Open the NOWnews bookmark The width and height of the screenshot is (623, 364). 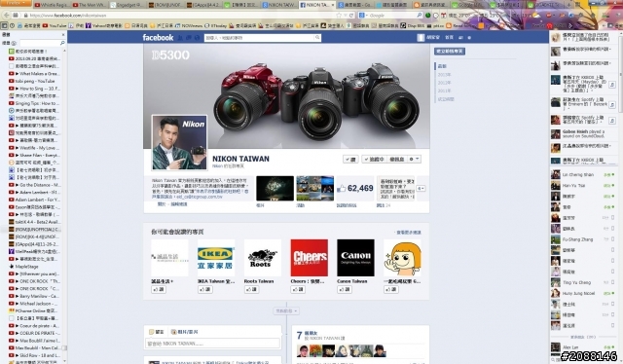(x=189, y=25)
